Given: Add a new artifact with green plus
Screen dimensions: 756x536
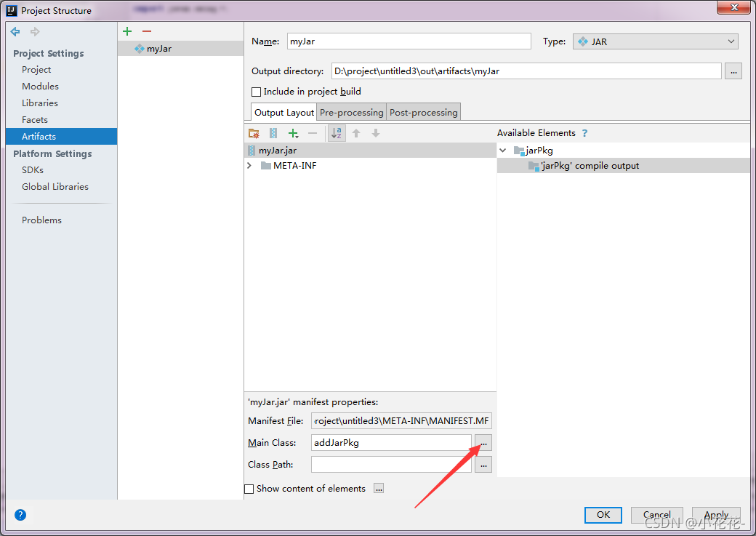Looking at the screenshot, I should (127, 31).
